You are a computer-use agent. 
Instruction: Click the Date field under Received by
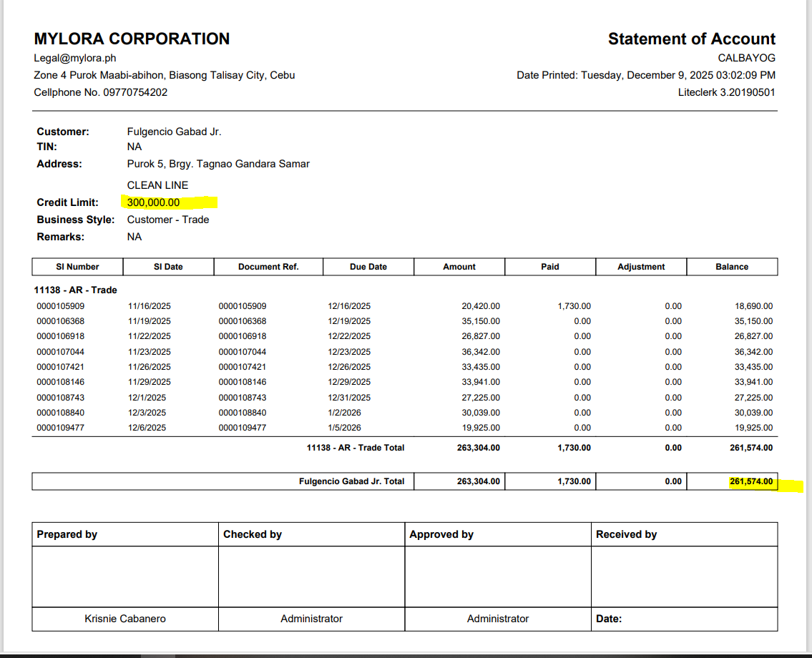click(x=609, y=619)
